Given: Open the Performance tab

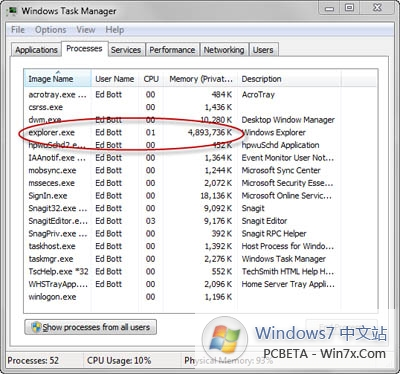Looking at the screenshot, I should pyautogui.click(x=172, y=50).
